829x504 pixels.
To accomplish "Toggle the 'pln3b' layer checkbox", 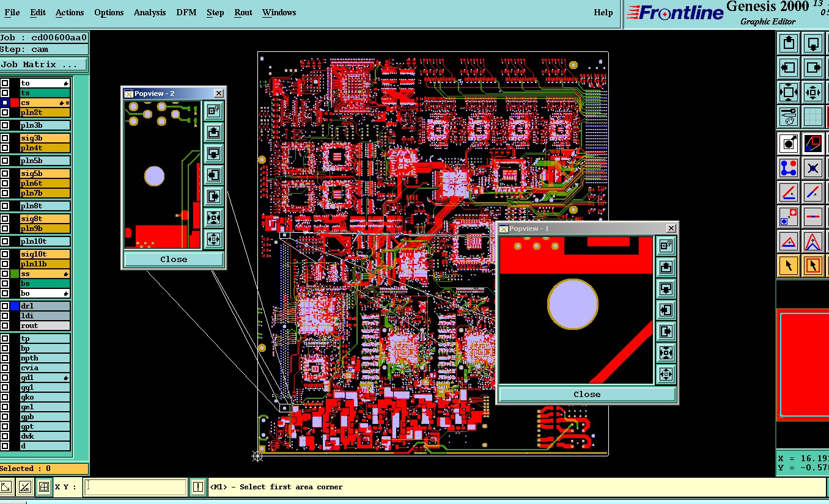I will point(5,125).
